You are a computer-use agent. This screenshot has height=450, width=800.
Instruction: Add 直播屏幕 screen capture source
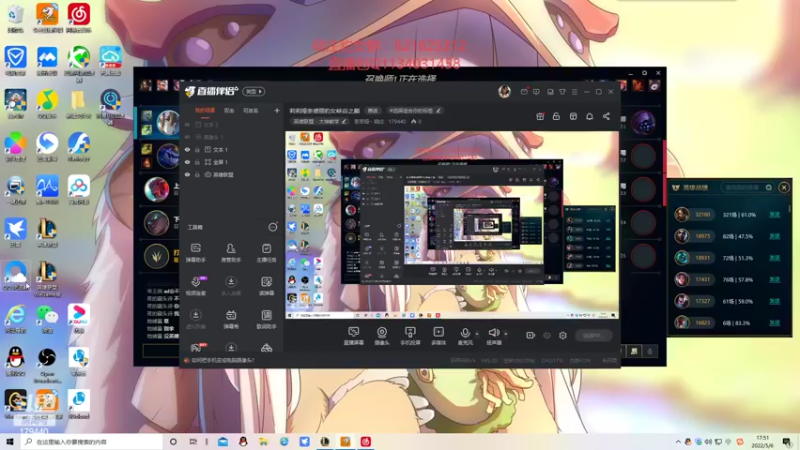tap(353, 336)
